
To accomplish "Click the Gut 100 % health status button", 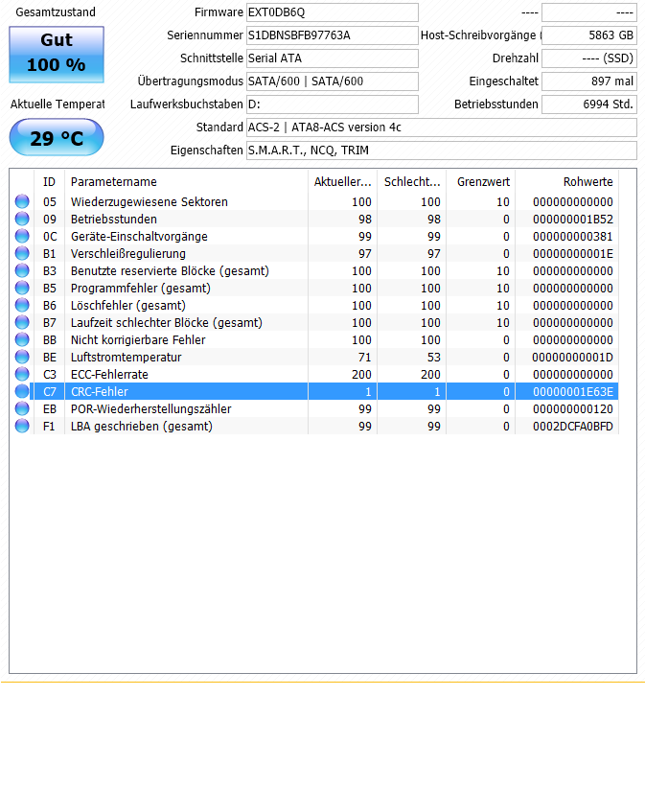I will [57, 54].
